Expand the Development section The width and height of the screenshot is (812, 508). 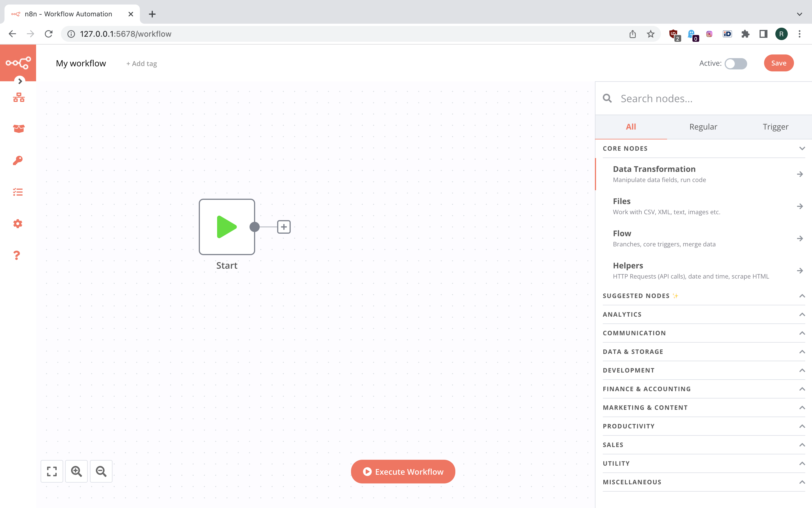coord(704,370)
